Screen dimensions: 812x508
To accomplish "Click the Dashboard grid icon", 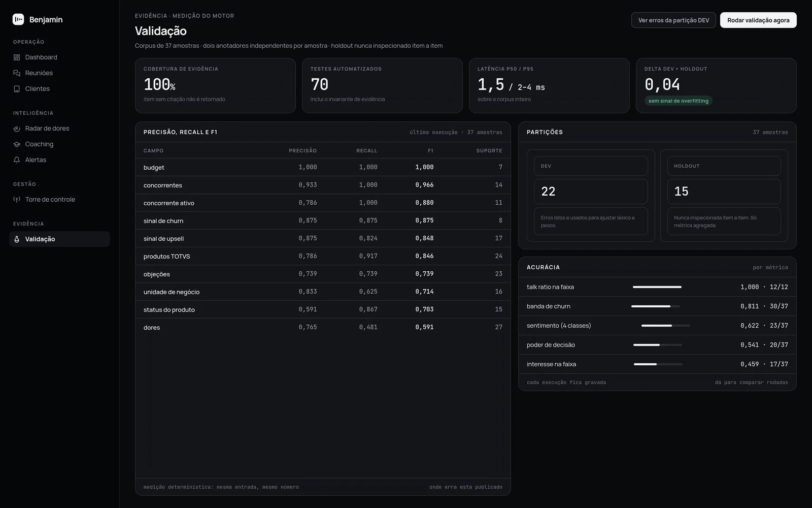I will 17,57.
